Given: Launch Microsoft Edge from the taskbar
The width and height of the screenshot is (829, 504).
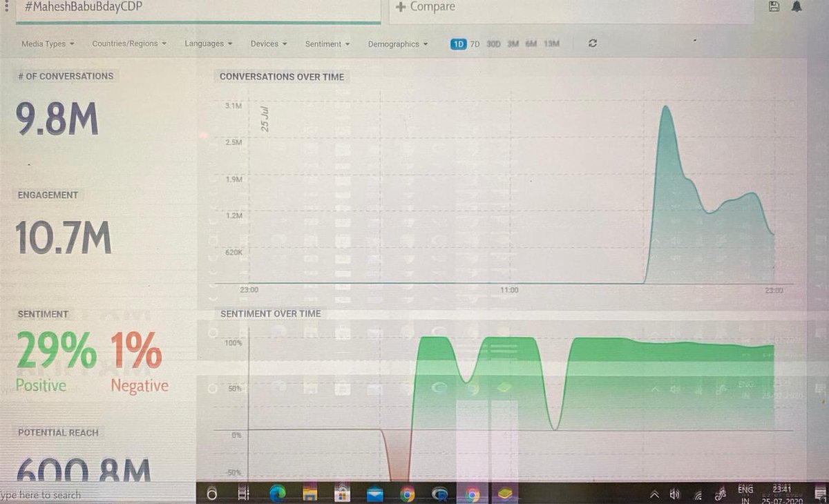Looking at the screenshot, I should pyautogui.click(x=278, y=494).
